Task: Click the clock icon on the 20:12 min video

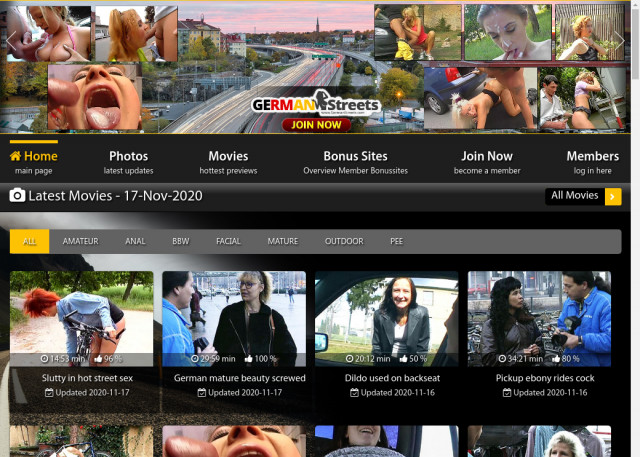Action: coord(349,359)
